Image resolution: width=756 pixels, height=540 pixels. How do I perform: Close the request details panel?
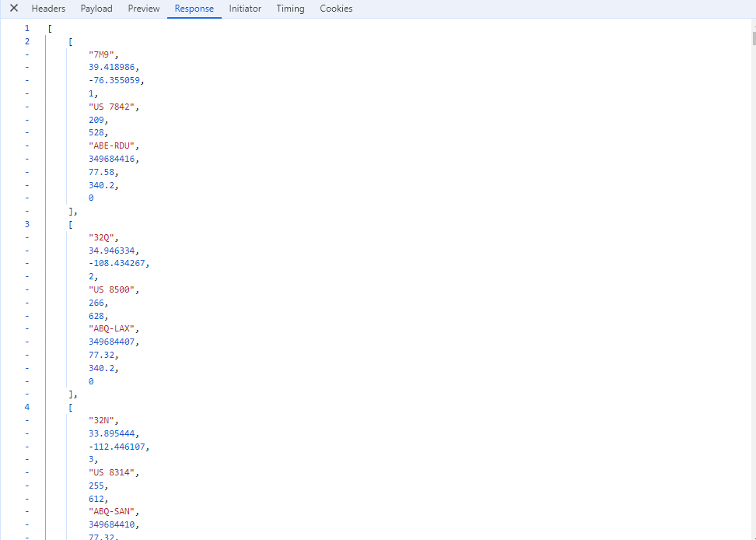[x=13, y=9]
